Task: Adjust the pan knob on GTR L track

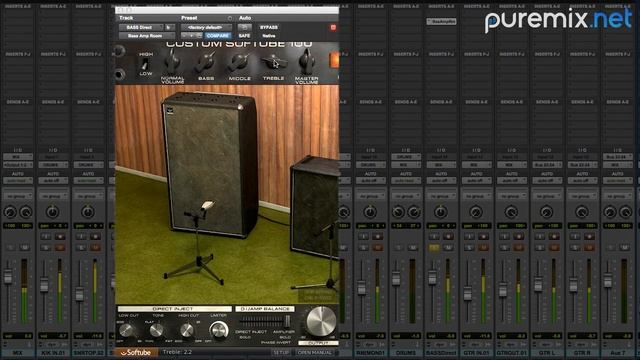Action: pyautogui.click(x=547, y=212)
